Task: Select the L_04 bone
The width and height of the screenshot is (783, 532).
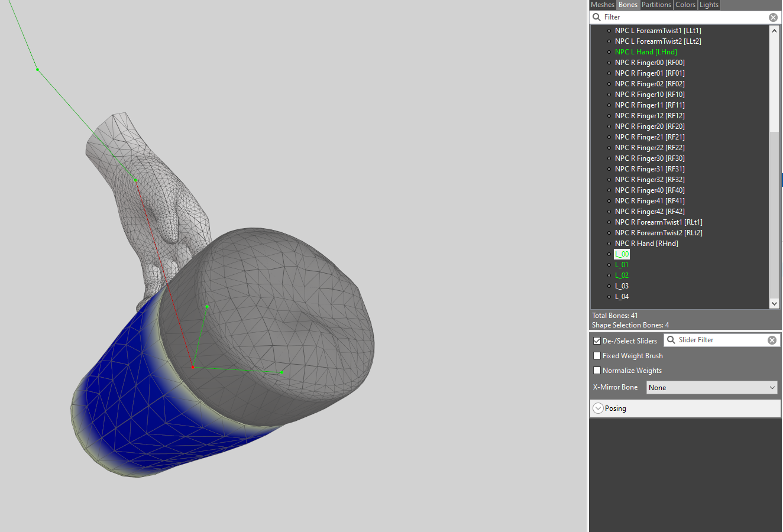Action: (x=622, y=297)
